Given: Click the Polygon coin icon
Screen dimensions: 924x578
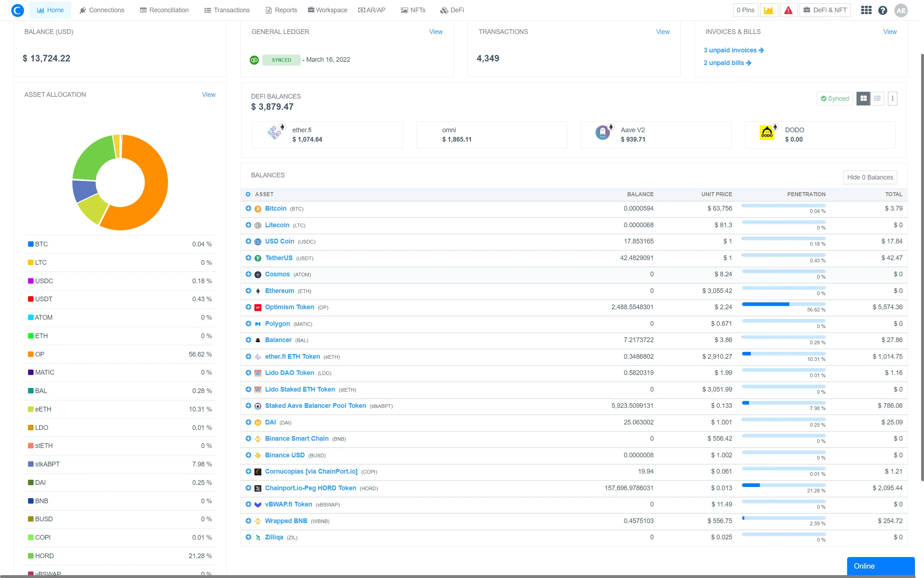Looking at the screenshot, I should (x=258, y=324).
